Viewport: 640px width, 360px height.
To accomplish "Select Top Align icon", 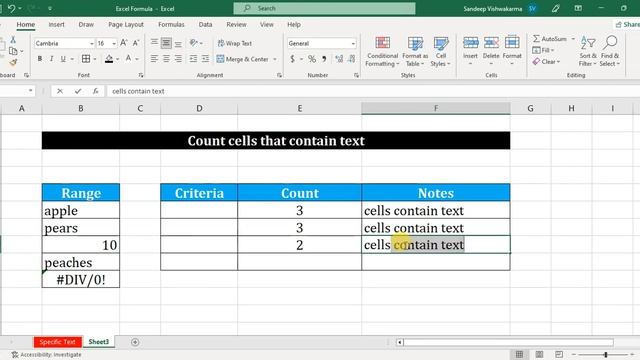I will [154, 42].
